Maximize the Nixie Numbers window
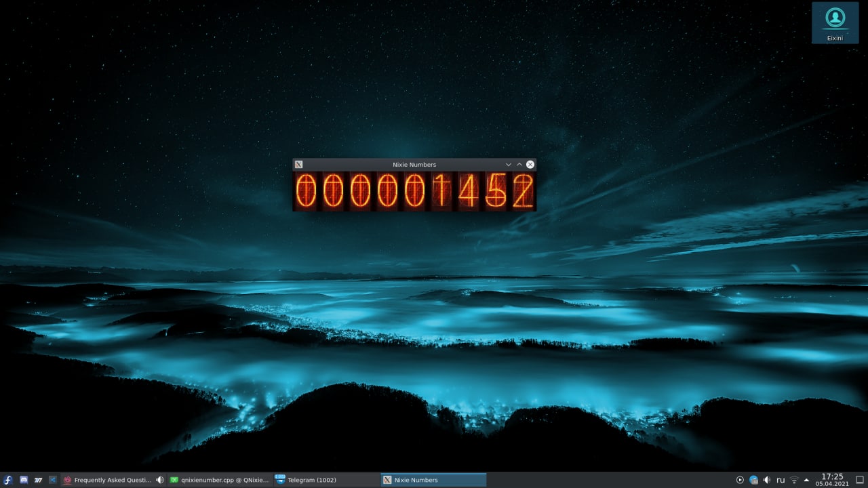Image resolution: width=868 pixels, height=488 pixels. pyautogui.click(x=519, y=164)
